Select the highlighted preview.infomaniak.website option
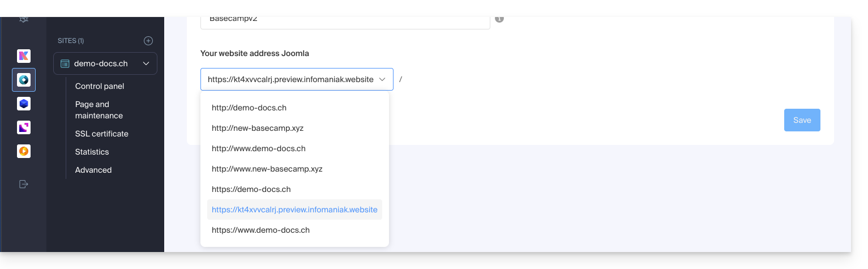This screenshot has height=269, width=868. tap(294, 210)
